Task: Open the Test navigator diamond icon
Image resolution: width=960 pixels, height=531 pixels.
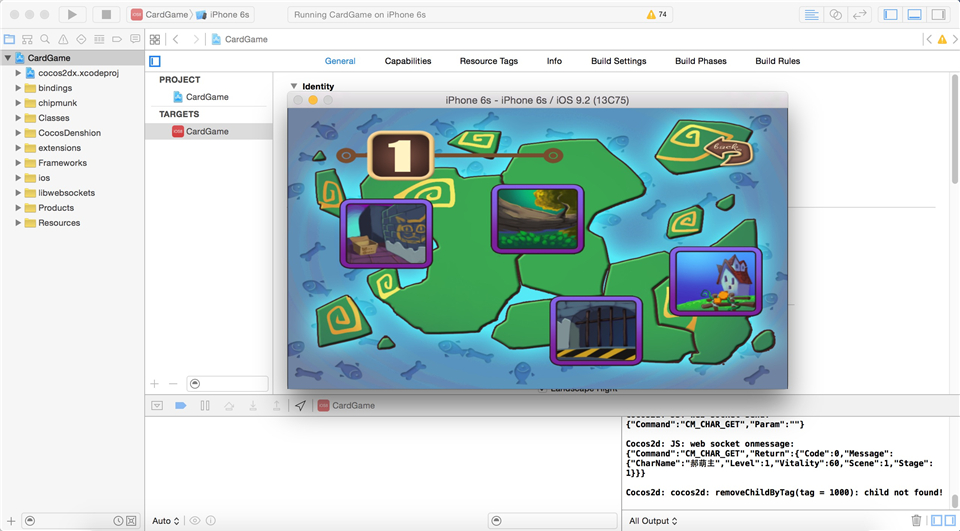Action: [x=81, y=39]
